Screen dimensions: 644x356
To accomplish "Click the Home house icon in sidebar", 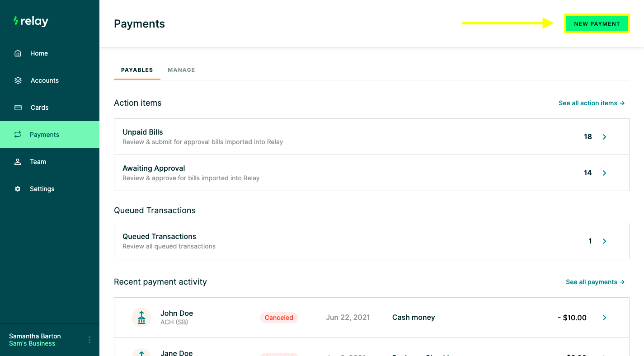I will (18, 53).
